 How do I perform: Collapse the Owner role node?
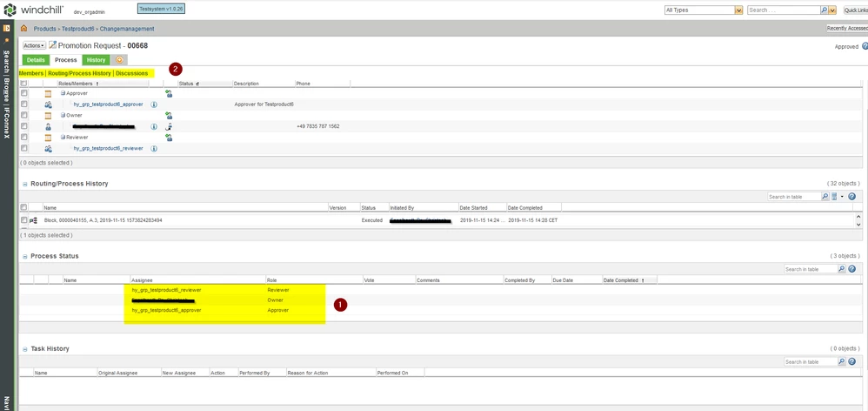click(x=63, y=115)
